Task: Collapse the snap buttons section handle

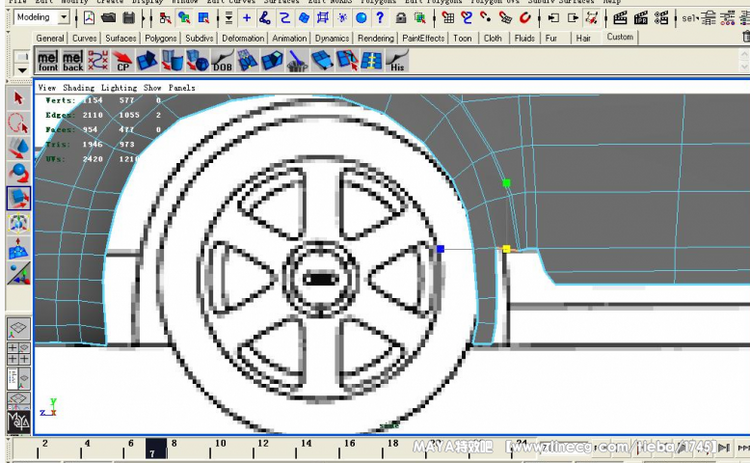Action: [x=434, y=19]
